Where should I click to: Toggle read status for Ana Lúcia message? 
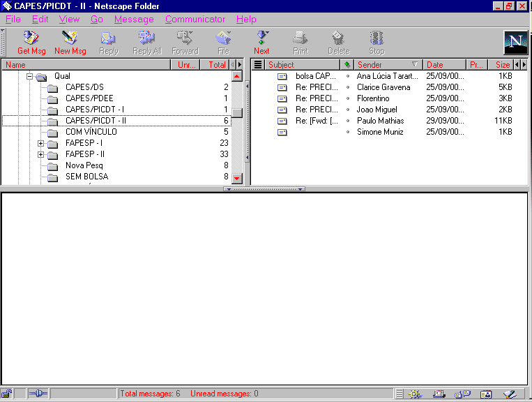pyautogui.click(x=348, y=76)
